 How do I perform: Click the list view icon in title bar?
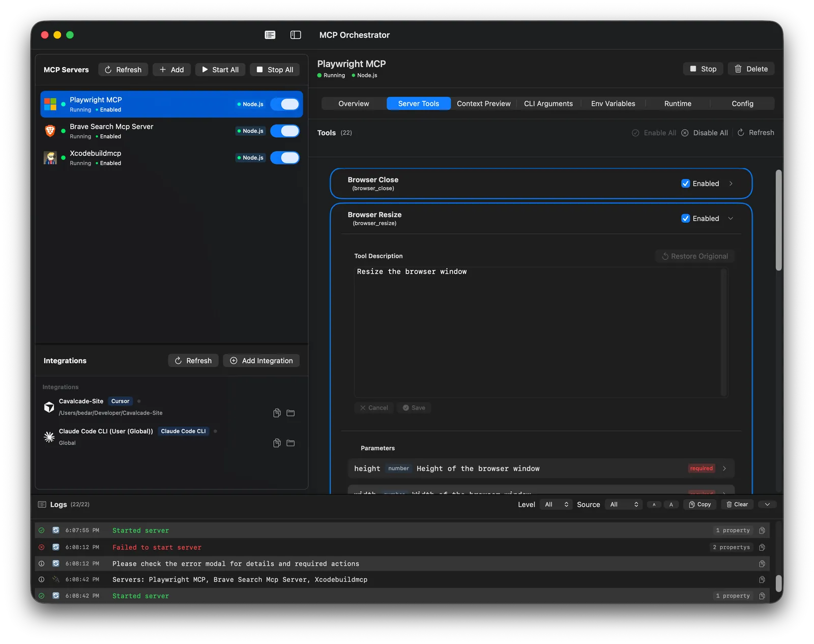pyautogui.click(x=270, y=35)
